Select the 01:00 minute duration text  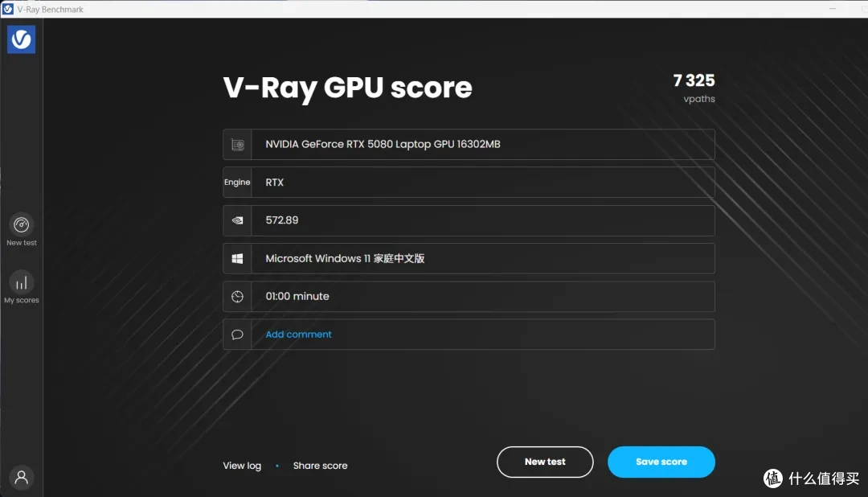[x=297, y=296]
